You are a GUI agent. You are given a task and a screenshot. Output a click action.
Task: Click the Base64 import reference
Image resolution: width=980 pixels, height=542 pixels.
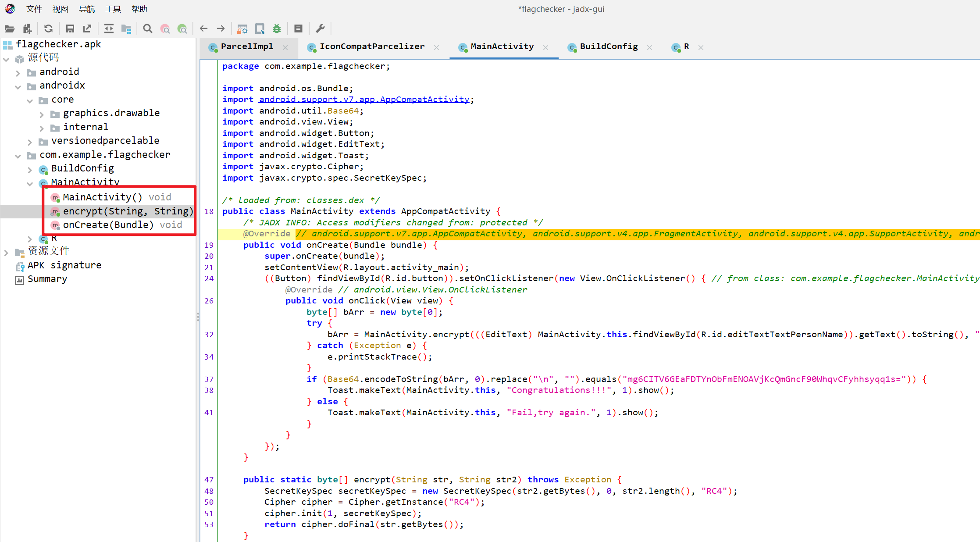(x=343, y=111)
